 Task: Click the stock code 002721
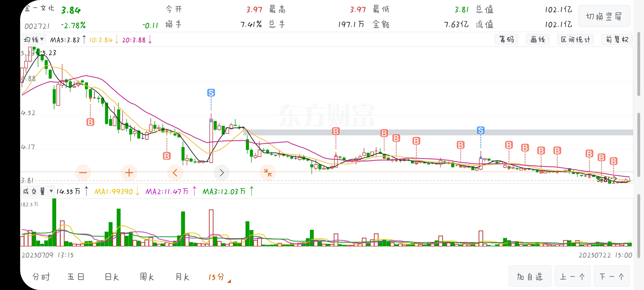point(37,26)
